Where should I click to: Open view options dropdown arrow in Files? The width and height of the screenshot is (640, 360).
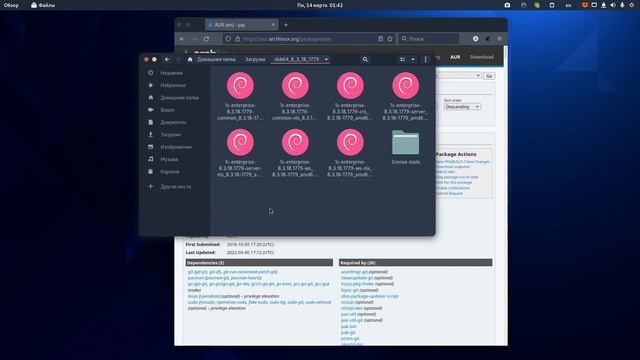(413, 60)
